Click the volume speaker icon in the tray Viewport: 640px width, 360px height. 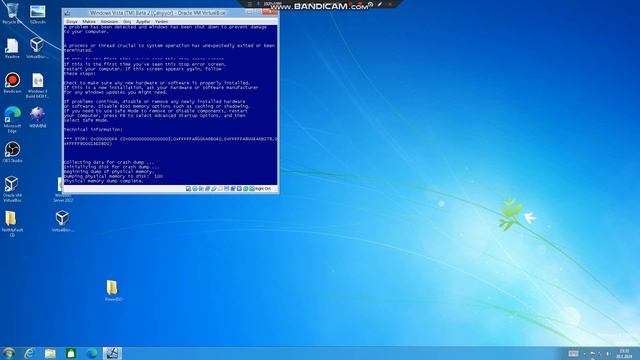608,354
